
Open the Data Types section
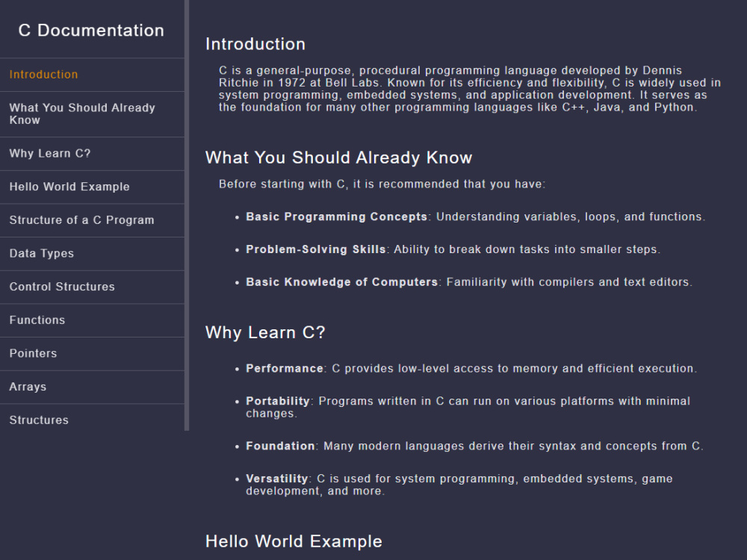(x=41, y=254)
